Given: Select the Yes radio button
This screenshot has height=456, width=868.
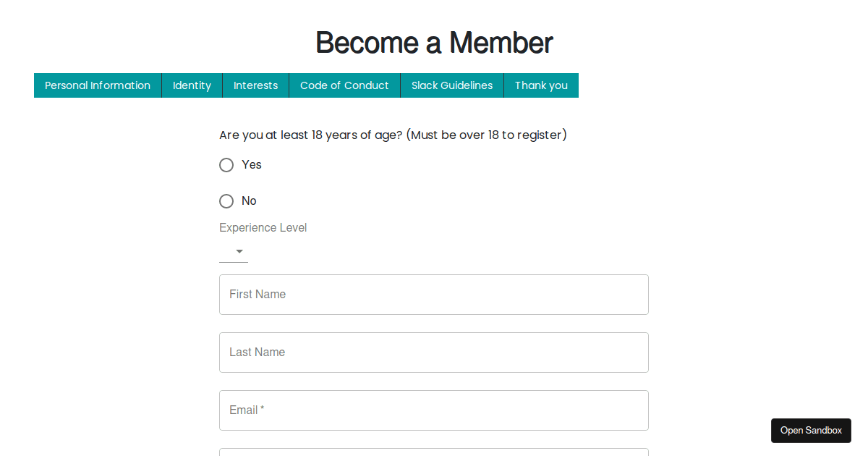Looking at the screenshot, I should tap(226, 164).
